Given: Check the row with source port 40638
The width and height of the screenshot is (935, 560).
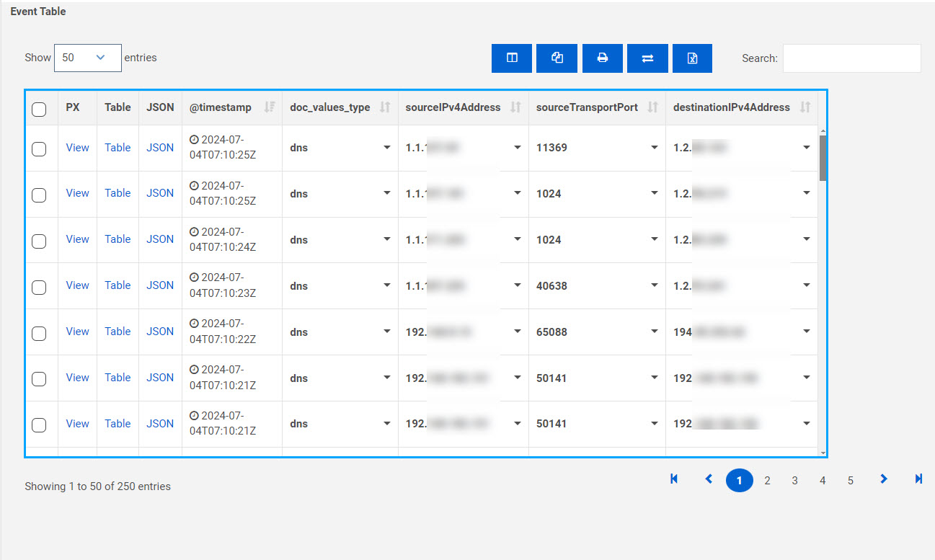Looking at the screenshot, I should (x=40, y=287).
